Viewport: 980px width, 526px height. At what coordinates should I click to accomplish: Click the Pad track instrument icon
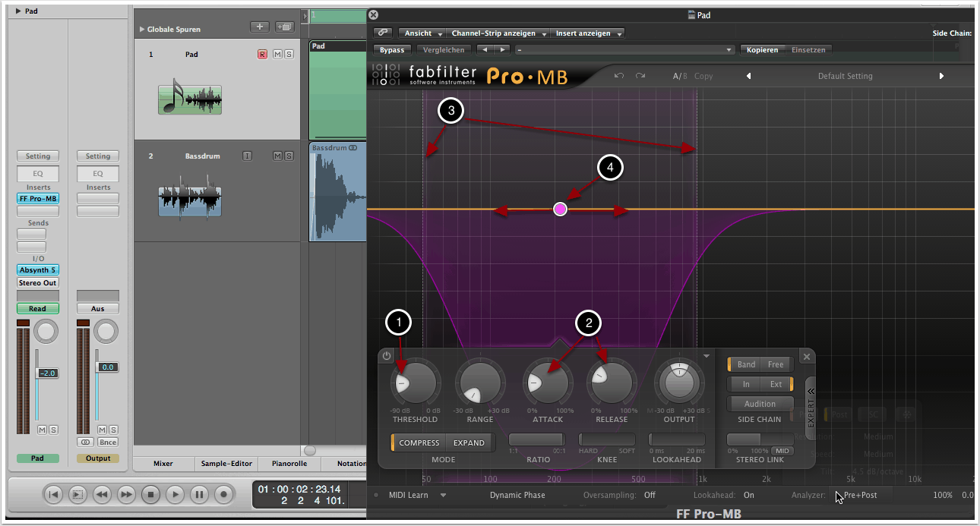click(x=190, y=96)
